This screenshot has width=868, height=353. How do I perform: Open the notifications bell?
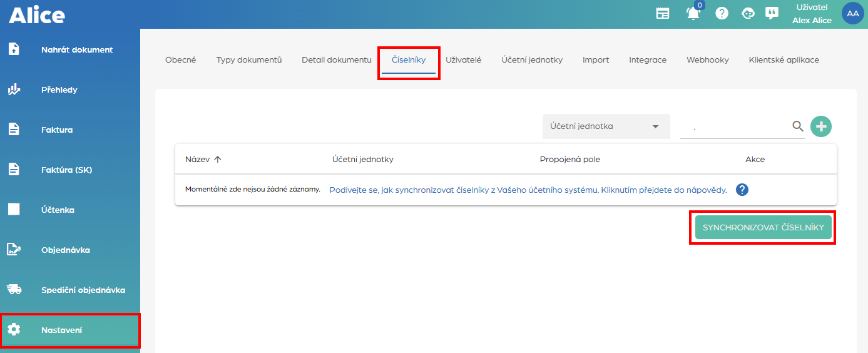693,13
